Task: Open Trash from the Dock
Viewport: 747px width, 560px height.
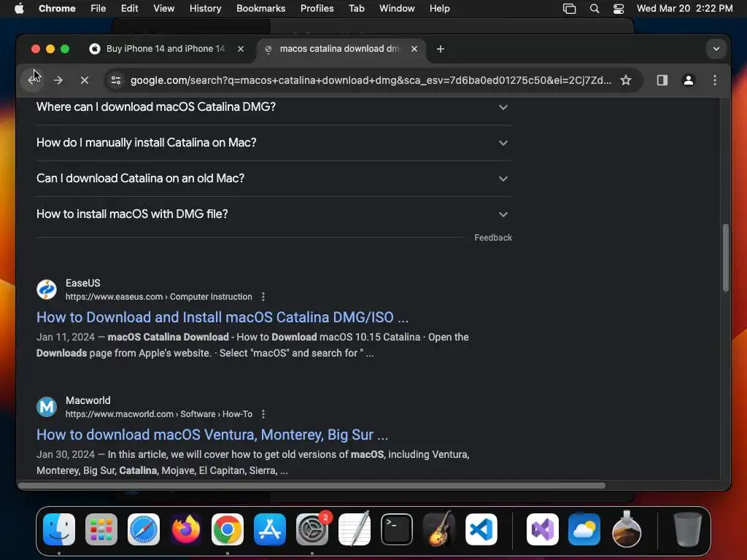Action: pyautogui.click(x=687, y=529)
